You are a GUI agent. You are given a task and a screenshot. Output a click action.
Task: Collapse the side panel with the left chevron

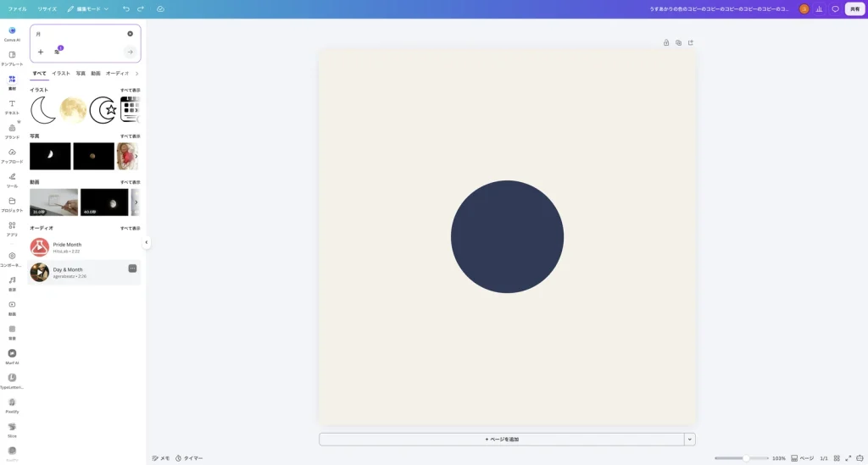point(146,242)
